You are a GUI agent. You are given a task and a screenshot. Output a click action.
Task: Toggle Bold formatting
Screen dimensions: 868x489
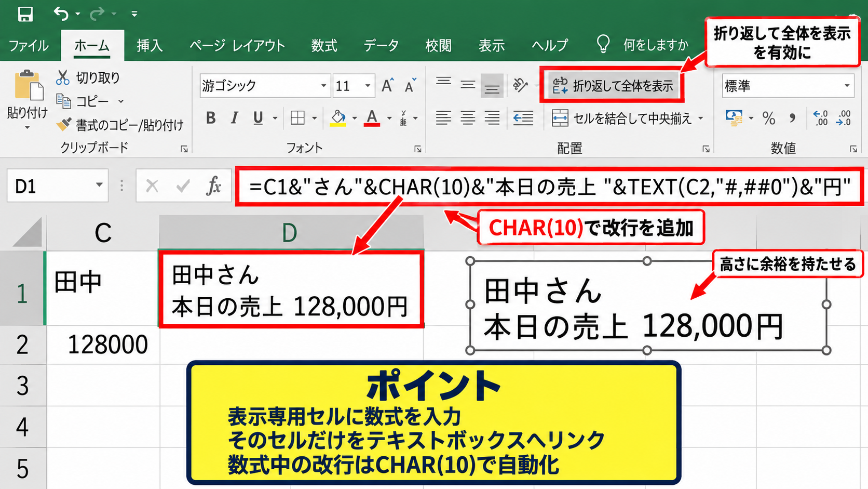coord(211,118)
